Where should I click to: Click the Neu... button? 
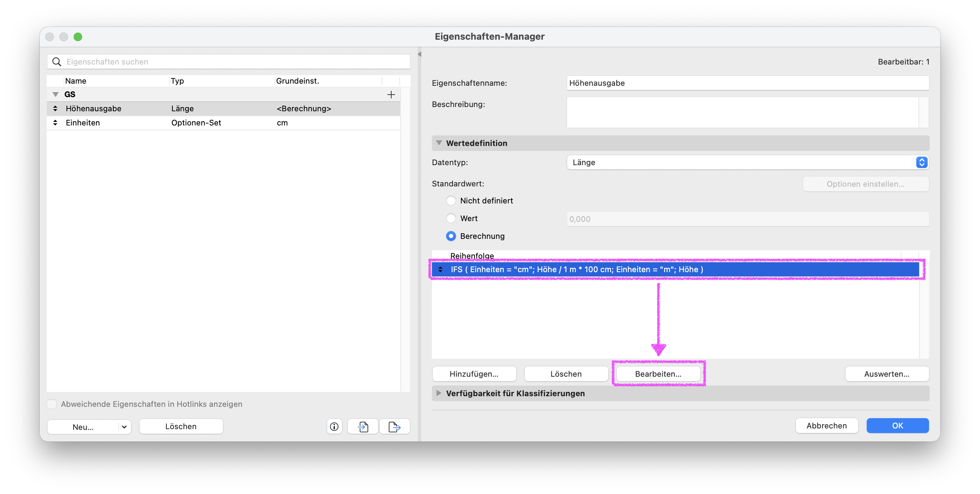pos(83,427)
